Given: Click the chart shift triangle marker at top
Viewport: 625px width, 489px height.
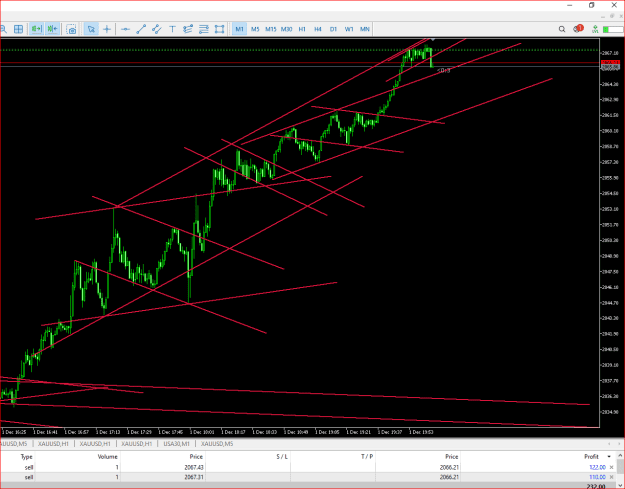Looking at the screenshot, I should click(433, 39).
